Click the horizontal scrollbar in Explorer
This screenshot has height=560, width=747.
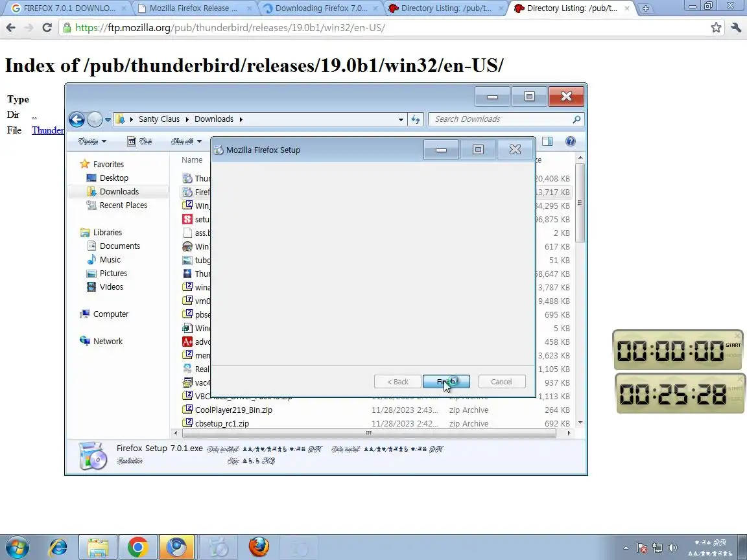point(369,433)
